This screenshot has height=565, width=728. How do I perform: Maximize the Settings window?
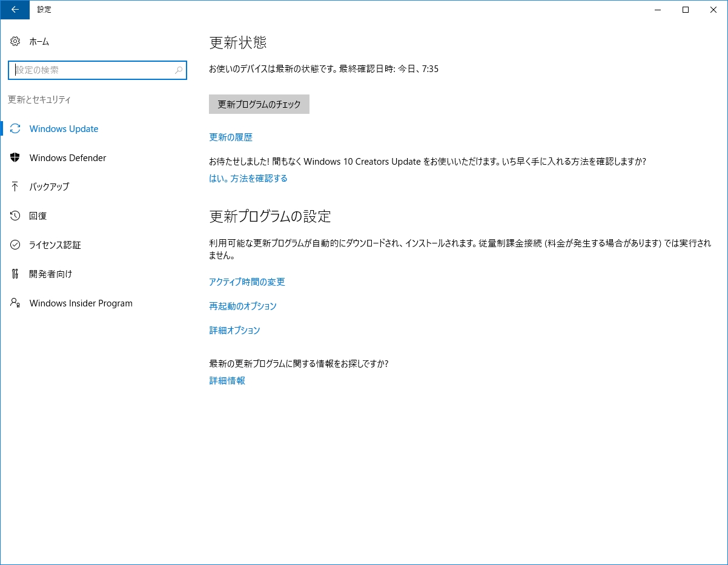point(686,10)
